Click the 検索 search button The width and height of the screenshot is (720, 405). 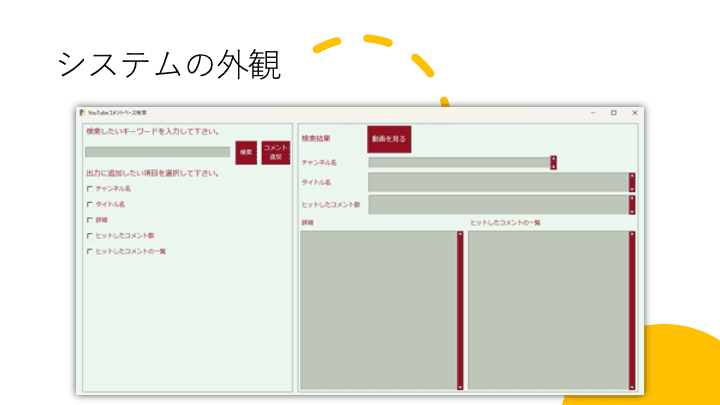[x=246, y=152]
